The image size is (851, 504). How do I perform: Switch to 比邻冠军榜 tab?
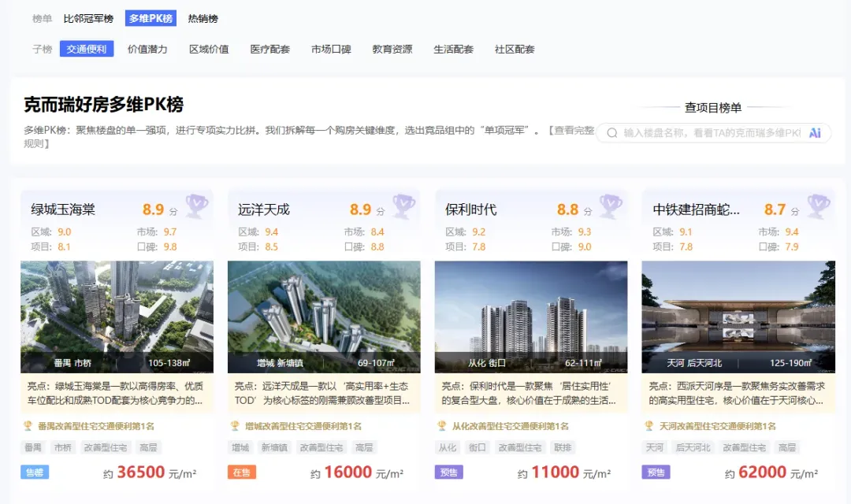[x=88, y=18]
